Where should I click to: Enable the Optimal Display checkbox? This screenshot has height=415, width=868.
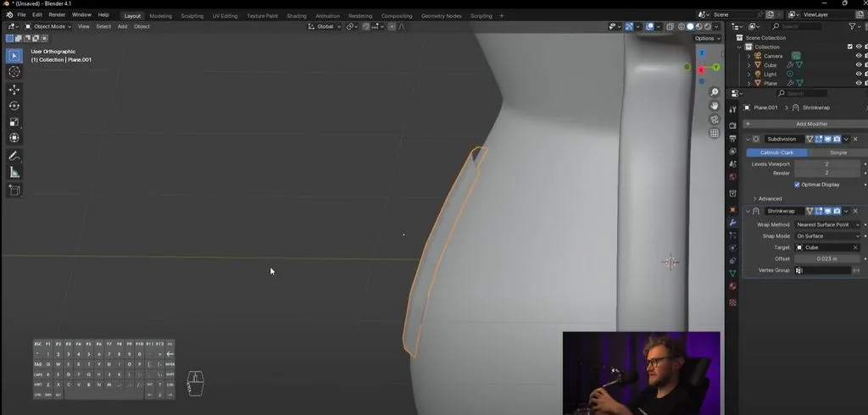tap(797, 185)
